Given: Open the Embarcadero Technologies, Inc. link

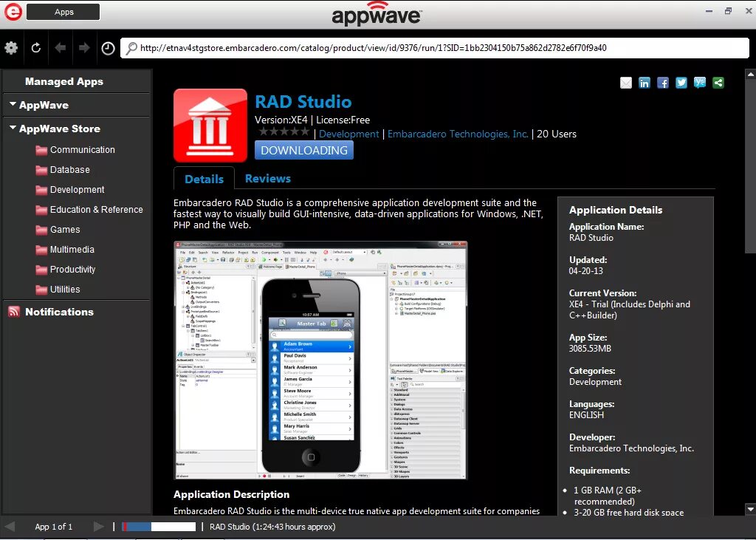Looking at the screenshot, I should pos(458,134).
